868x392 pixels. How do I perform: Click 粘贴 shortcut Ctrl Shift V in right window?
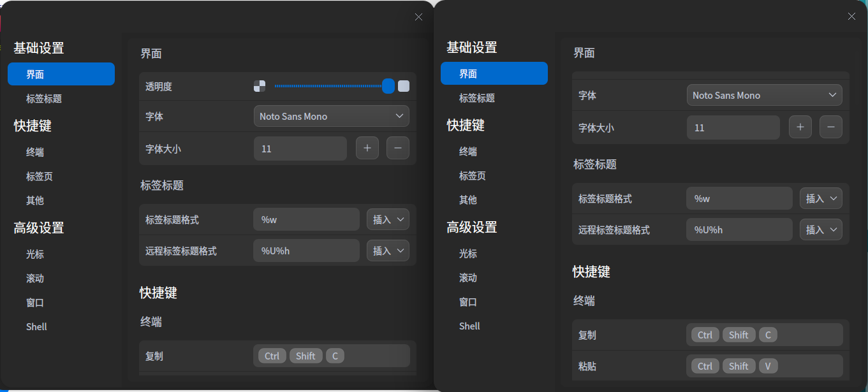(765, 367)
